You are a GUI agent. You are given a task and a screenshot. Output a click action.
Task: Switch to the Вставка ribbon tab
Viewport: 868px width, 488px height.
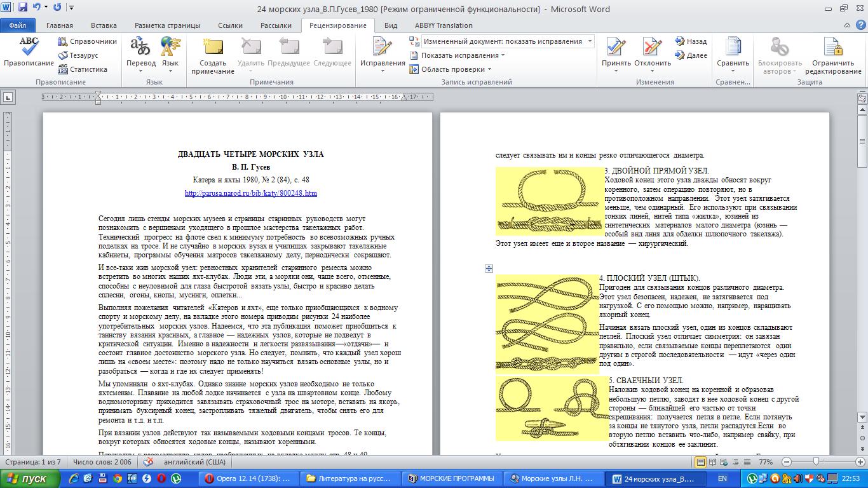tap(104, 25)
